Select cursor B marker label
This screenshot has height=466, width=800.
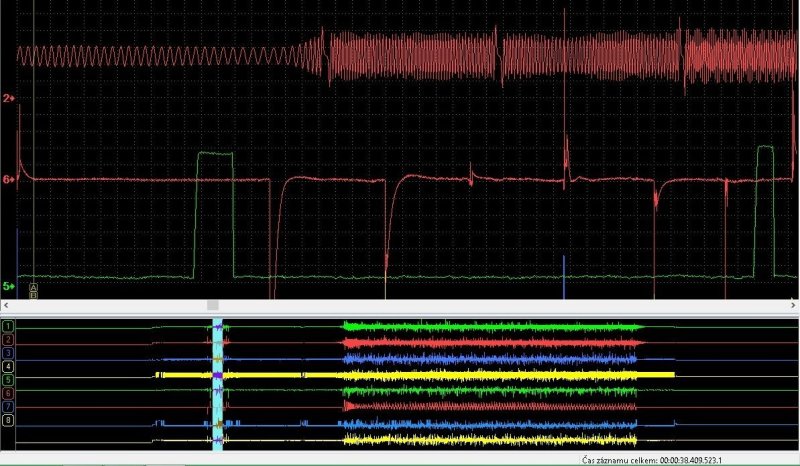pos(34,295)
